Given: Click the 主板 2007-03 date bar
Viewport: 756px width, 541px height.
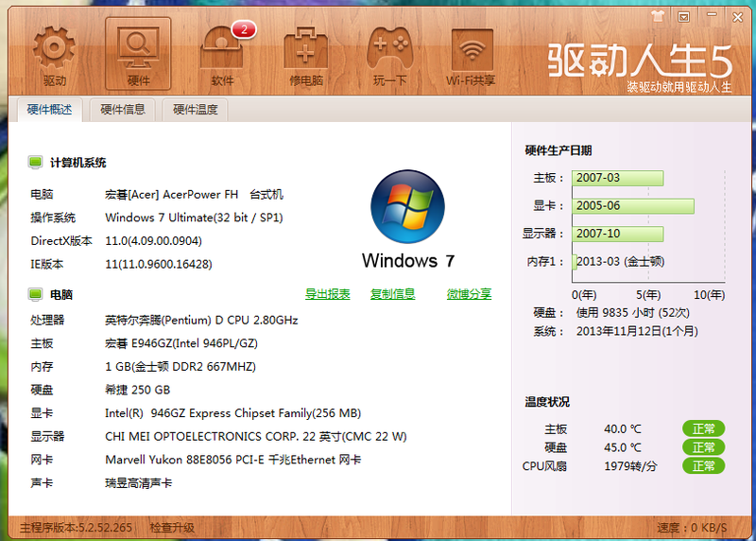Looking at the screenshot, I should coord(618,178).
